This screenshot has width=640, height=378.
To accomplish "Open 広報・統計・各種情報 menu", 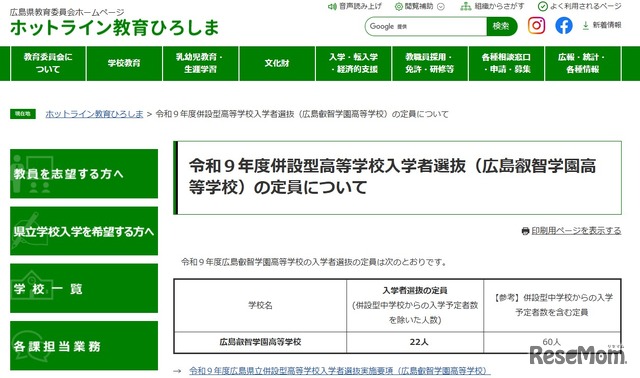I will click(582, 63).
